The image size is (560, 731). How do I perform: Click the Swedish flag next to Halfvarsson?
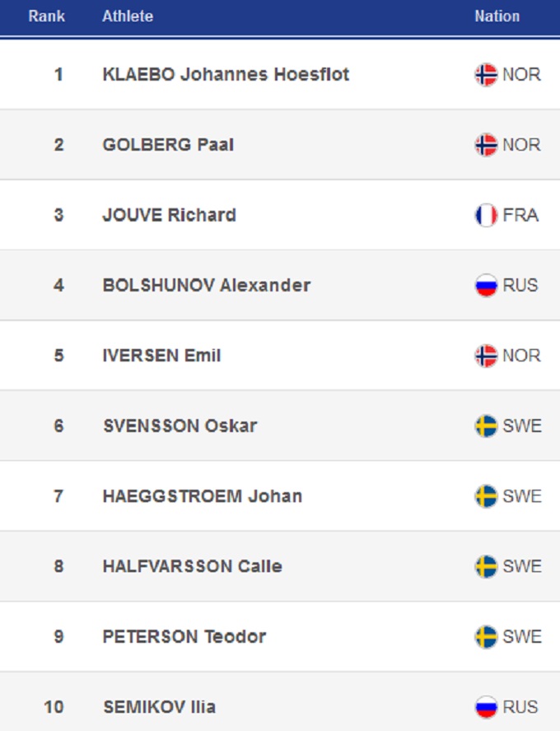(486, 566)
